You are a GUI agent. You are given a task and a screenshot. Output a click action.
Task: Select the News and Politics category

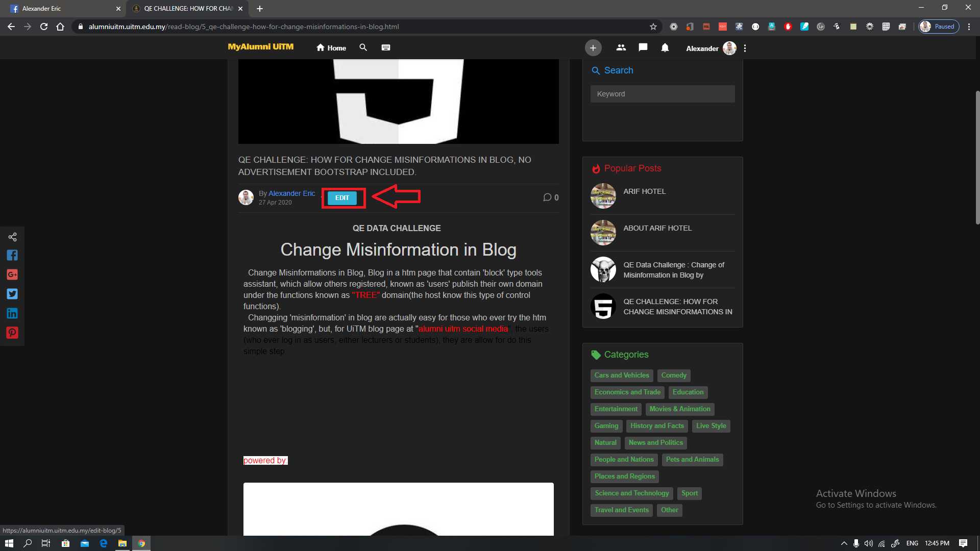(656, 443)
